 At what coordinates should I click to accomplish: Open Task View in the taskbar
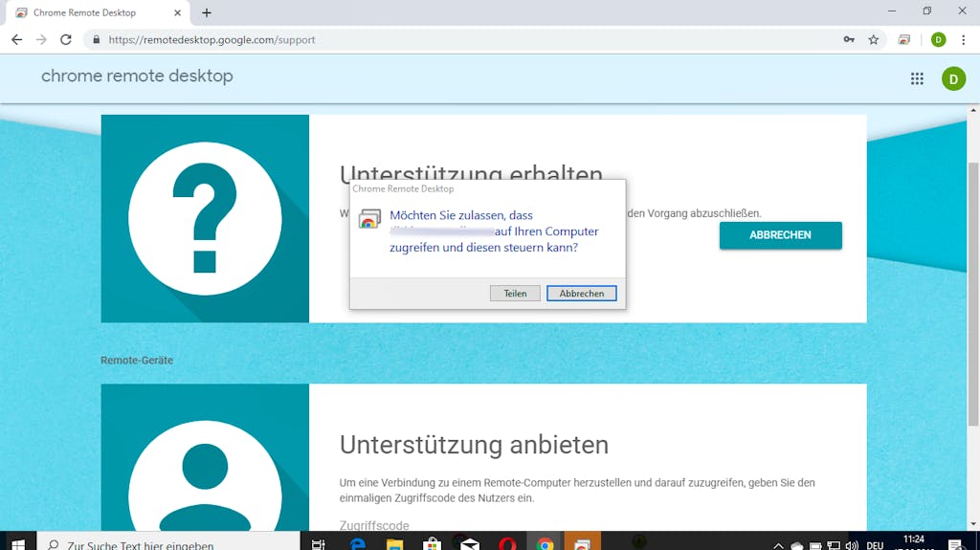tap(318, 544)
